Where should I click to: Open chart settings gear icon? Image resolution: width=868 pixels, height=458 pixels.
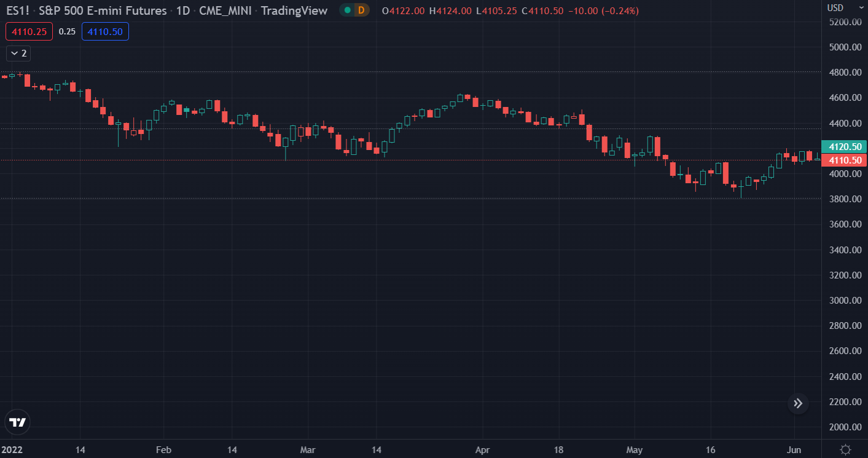845,449
